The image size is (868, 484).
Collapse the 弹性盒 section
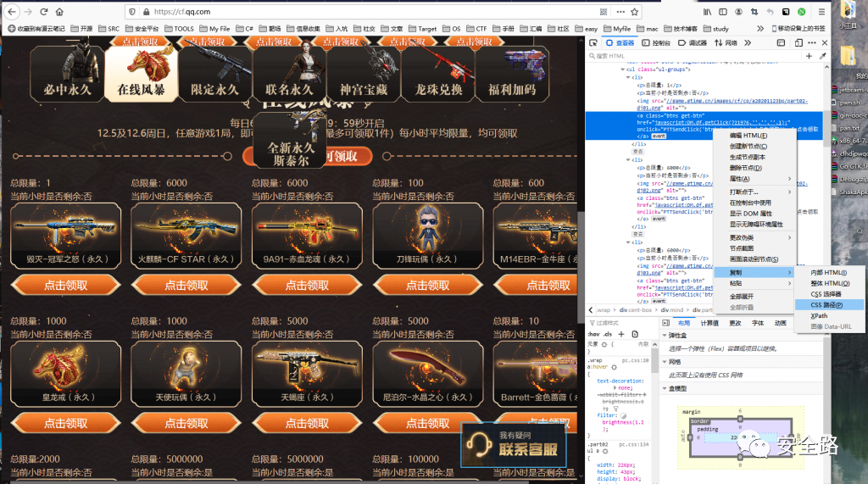(x=665, y=336)
